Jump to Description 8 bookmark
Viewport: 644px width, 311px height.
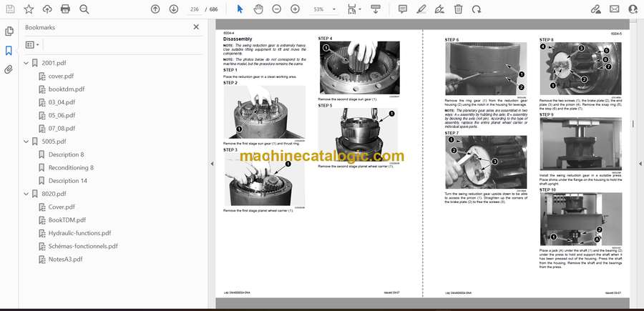coord(66,154)
